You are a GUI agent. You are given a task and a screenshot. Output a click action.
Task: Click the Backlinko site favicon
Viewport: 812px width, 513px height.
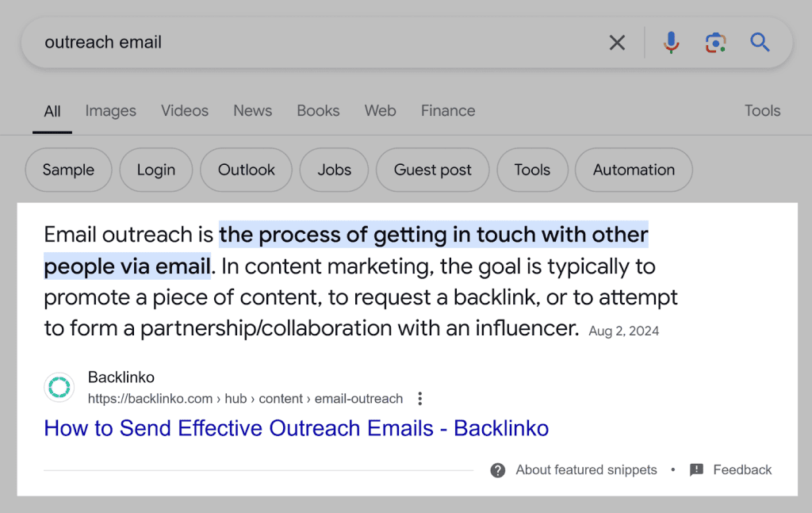coord(59,387)
